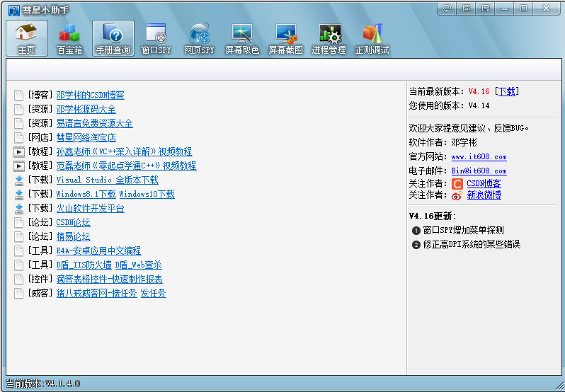Click the Sina Weibo logo icon
This screenshot has width=565, height=392.
tap(457, 195)
